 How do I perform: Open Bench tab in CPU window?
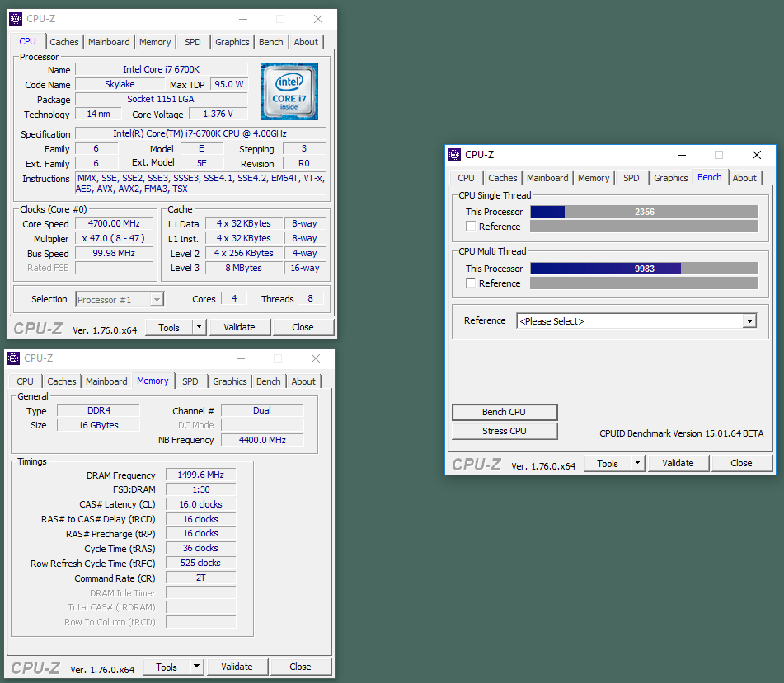click(x=271, y=42)
